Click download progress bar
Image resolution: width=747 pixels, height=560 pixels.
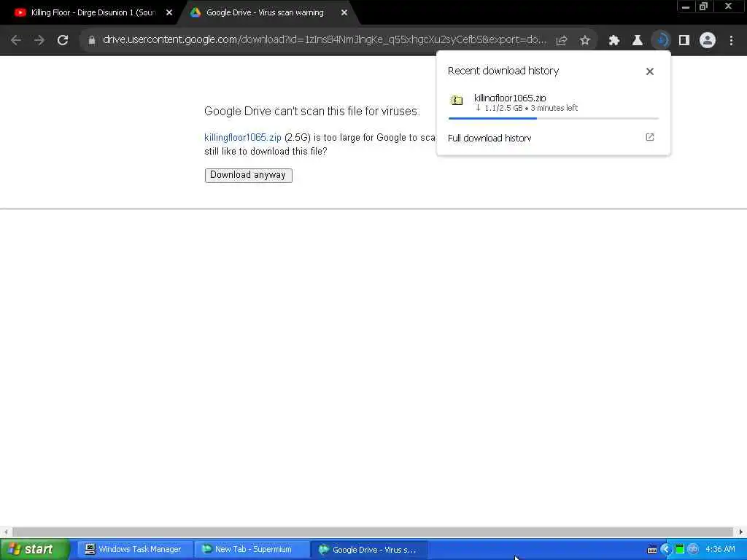(554, 119)
